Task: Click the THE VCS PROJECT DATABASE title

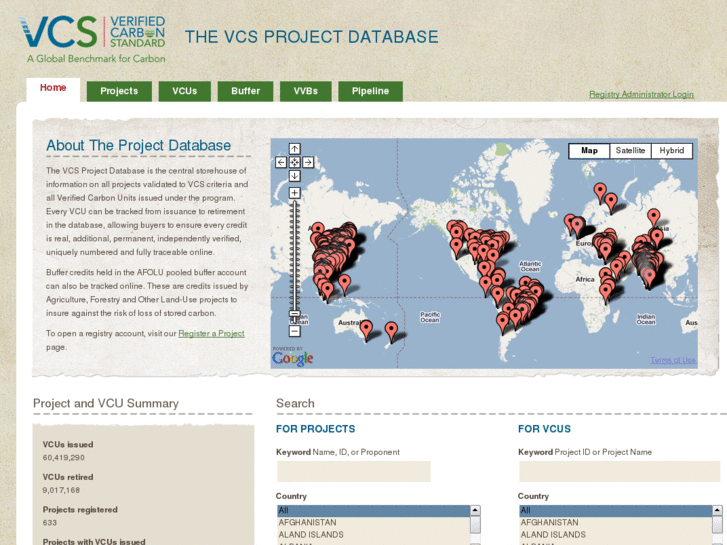Action: coord(312,37)
